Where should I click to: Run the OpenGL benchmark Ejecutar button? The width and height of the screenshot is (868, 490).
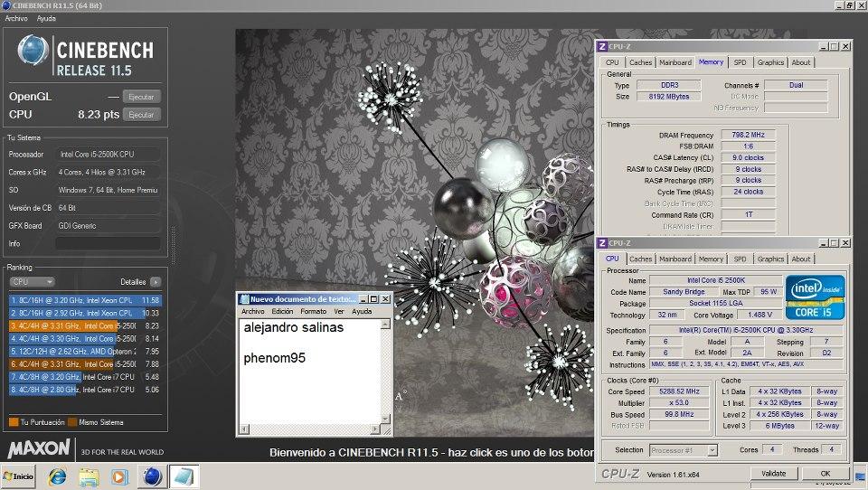141,97
